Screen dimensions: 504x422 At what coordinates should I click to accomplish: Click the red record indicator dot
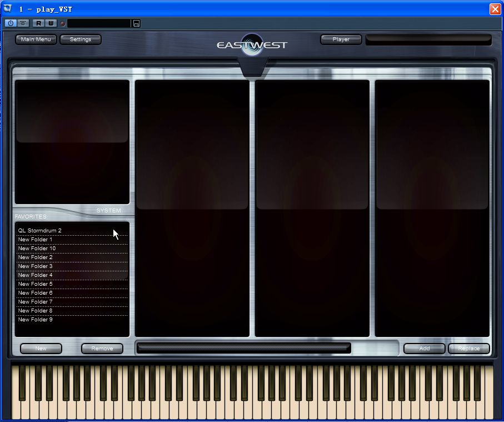63,23
